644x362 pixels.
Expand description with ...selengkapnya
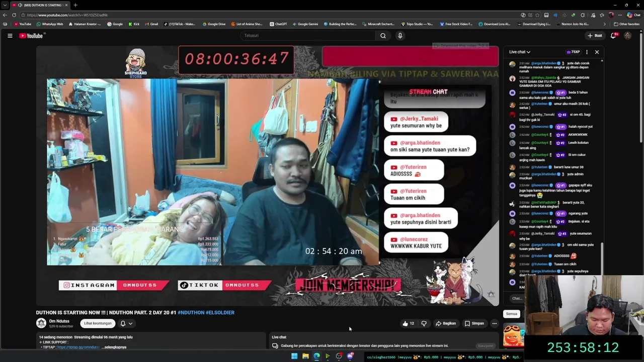(x=114, y=347)
